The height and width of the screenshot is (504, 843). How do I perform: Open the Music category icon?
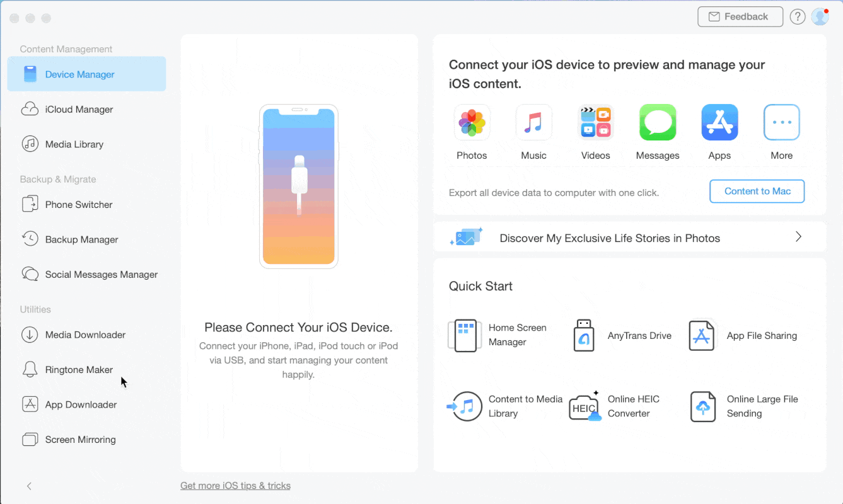pyautogui.click(x=533, y=122)
